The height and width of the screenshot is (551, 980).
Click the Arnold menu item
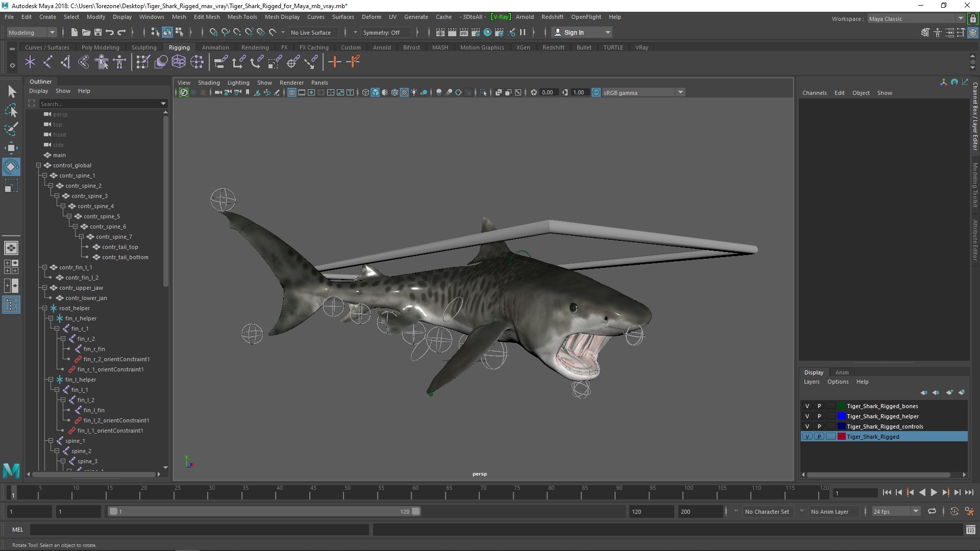point(524,16)
